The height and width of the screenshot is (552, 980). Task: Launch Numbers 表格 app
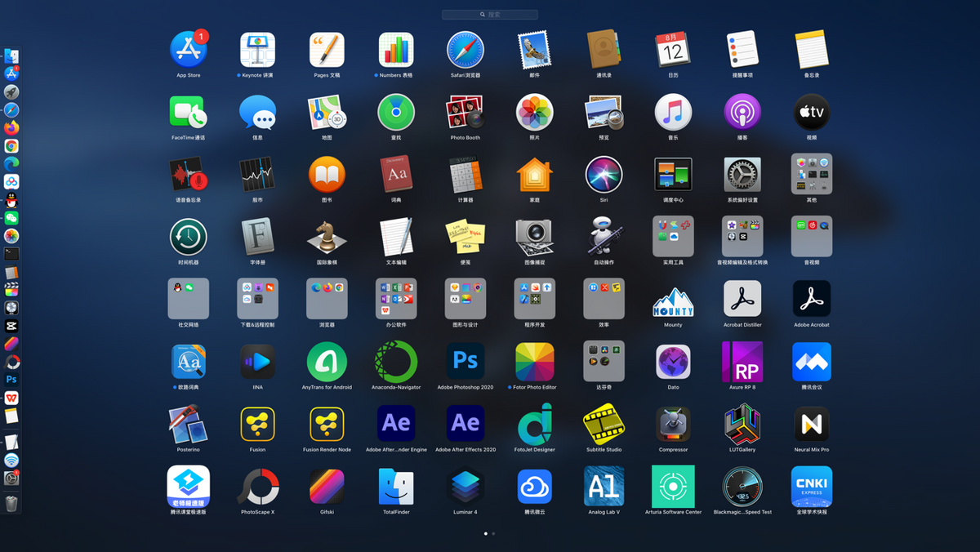pyautogui.click(x=396, y=49)
